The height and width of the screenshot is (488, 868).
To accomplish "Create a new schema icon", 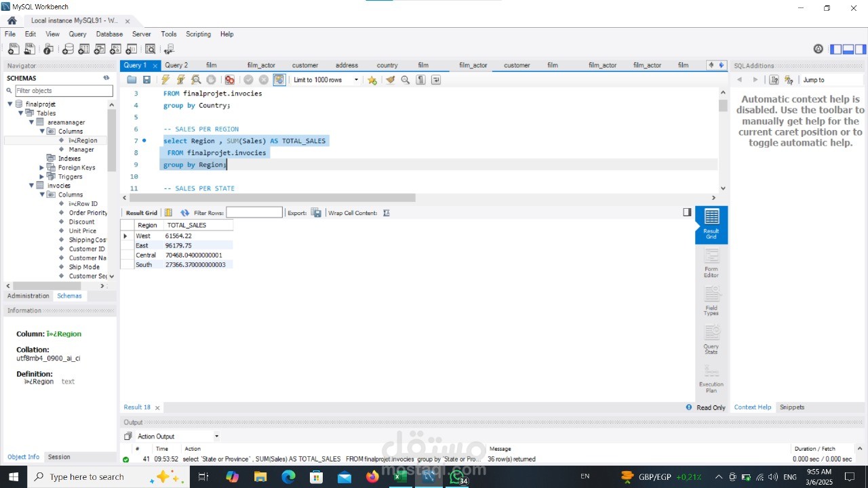I will [68, 49].
